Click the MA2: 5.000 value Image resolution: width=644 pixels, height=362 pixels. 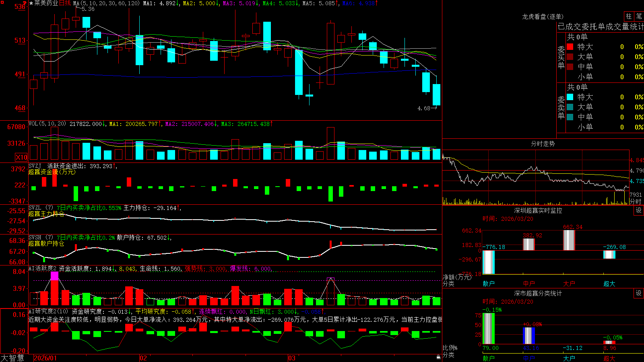tap(201, 3)
